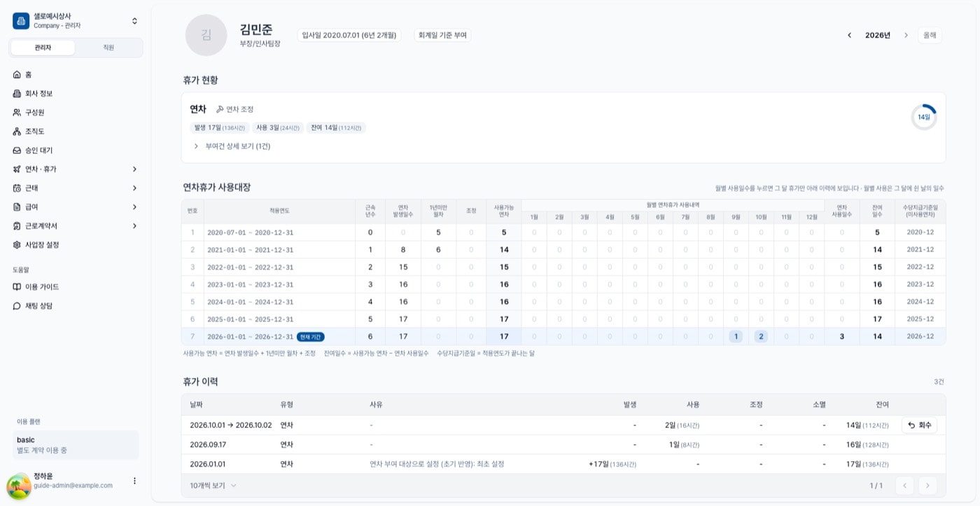980x506 pixels.
Task: Click the 근태 calendar-clock icon
Action: 17,188
